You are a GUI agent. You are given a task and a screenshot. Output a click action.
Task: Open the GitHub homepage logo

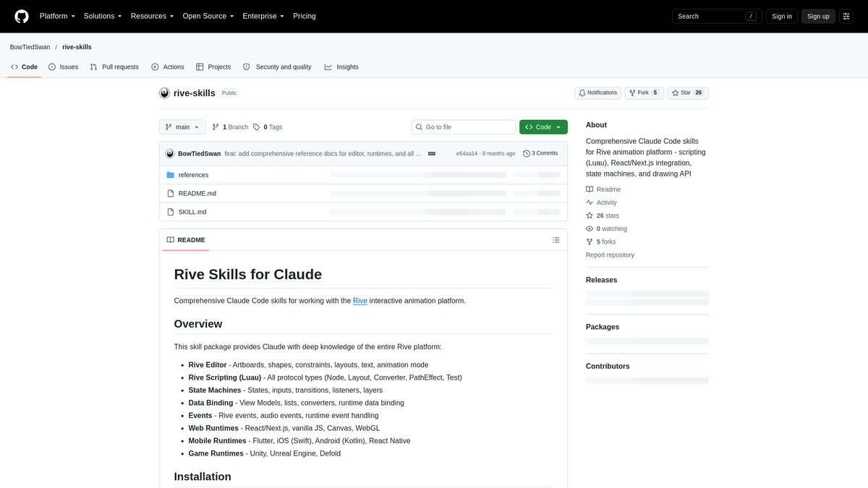[x=22, y=16]
